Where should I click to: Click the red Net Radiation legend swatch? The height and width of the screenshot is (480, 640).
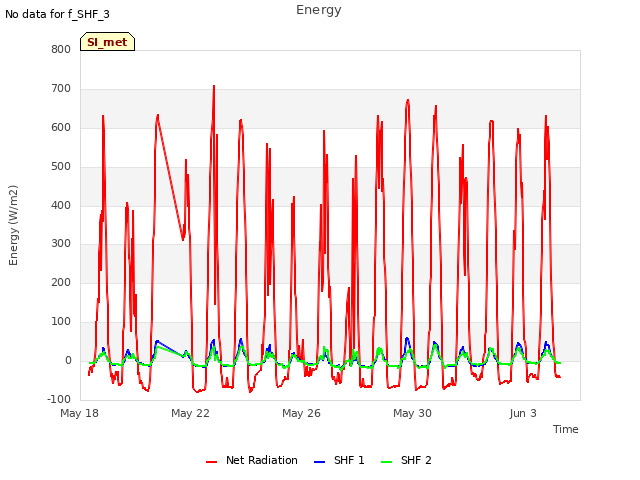coord(211,461)
